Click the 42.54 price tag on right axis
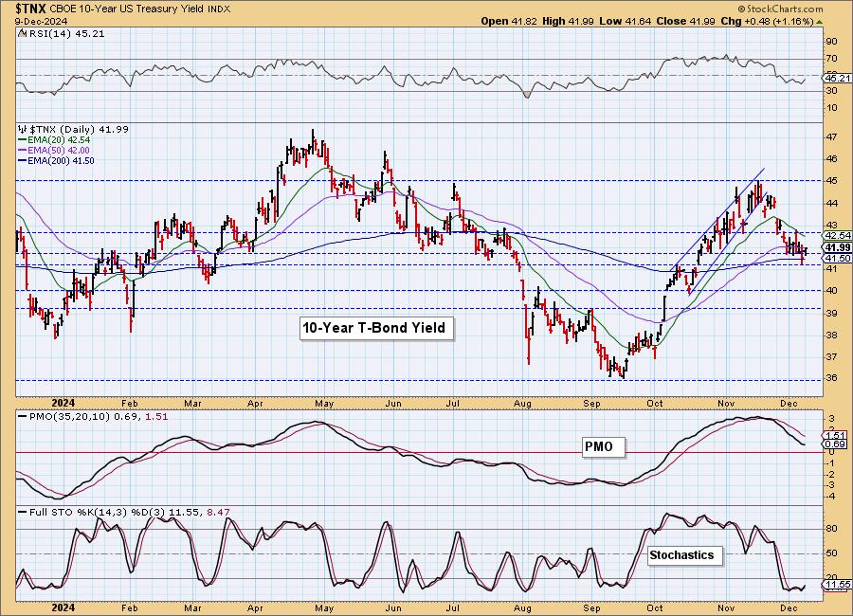Image resolution: width=853 pixels, height=616 pixels. point(838,235)
